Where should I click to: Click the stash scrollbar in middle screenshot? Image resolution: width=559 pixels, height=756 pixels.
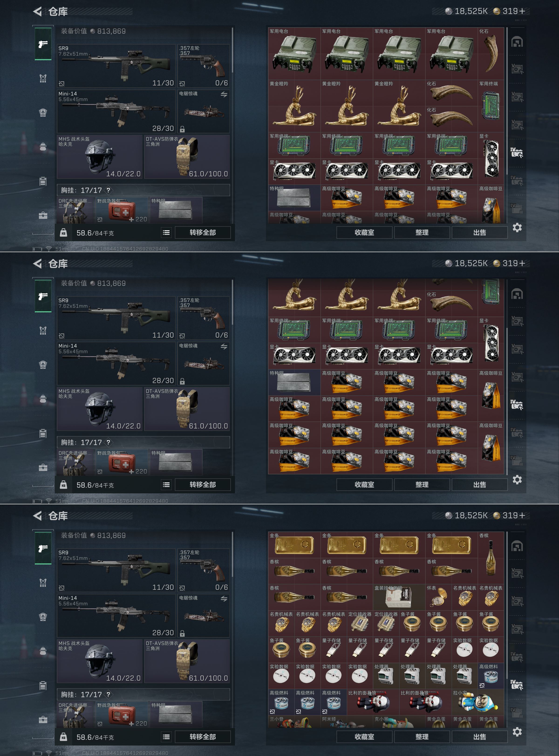(507, 401)
